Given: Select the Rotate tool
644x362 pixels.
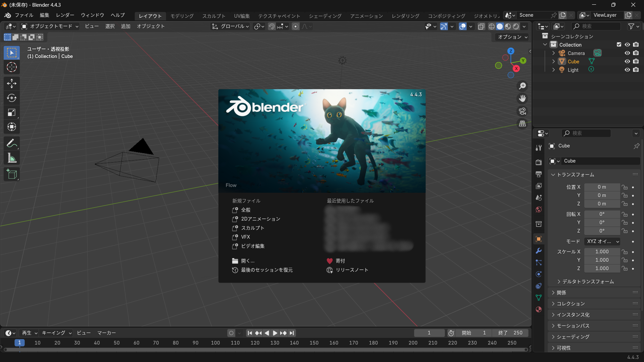Looking at the screenshot, I should coord(12,98).
